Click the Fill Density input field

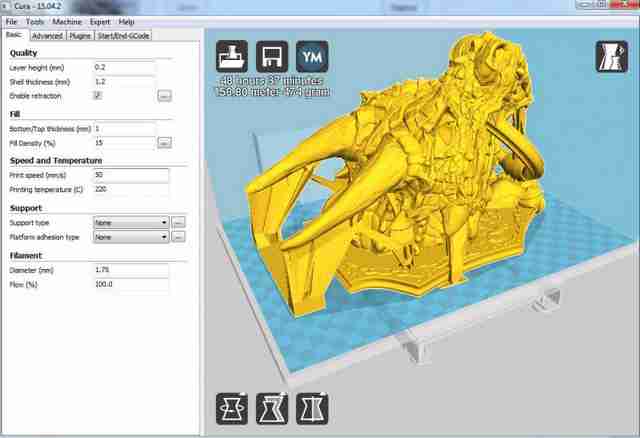coord(124,143)
